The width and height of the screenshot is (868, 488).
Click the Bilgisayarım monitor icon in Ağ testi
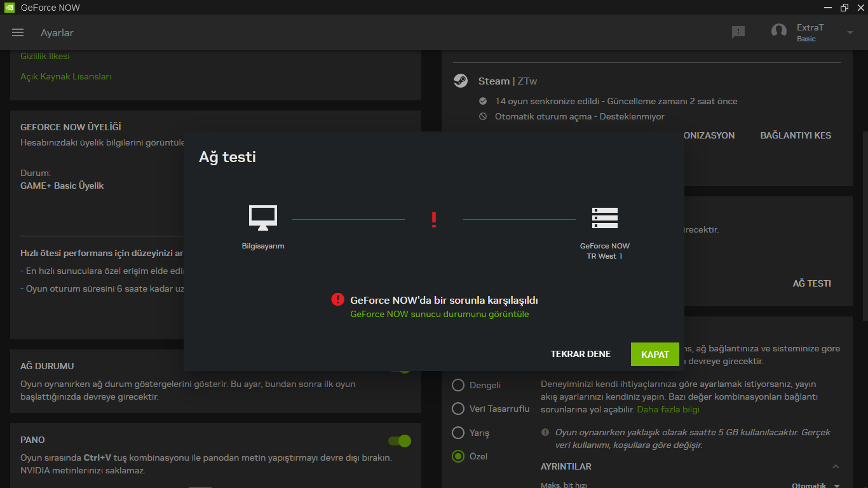pyautogui.click(x=263, y=217)
